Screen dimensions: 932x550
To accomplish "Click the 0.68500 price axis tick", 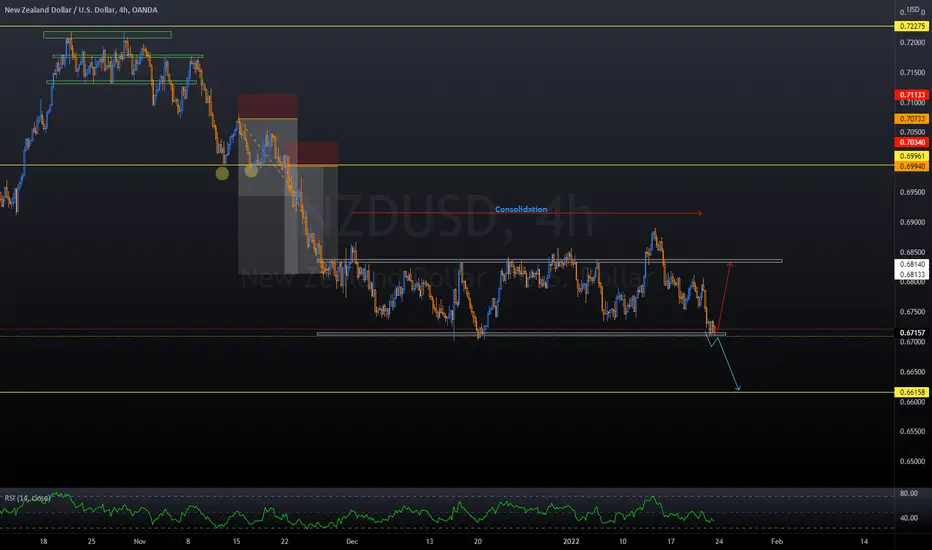I will [x=912, y=252].
